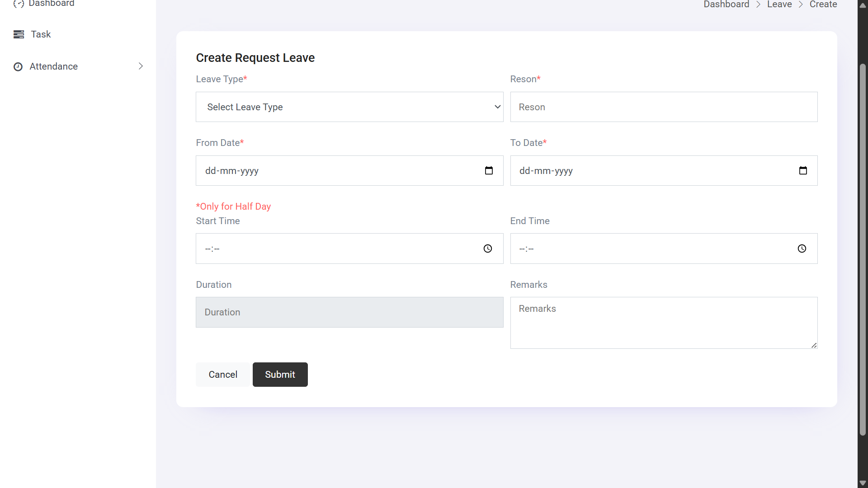The height and width of the screenshot is (488, 868).
Task: Open the Dashboard sidebar icon
Action: pos(19,4)
